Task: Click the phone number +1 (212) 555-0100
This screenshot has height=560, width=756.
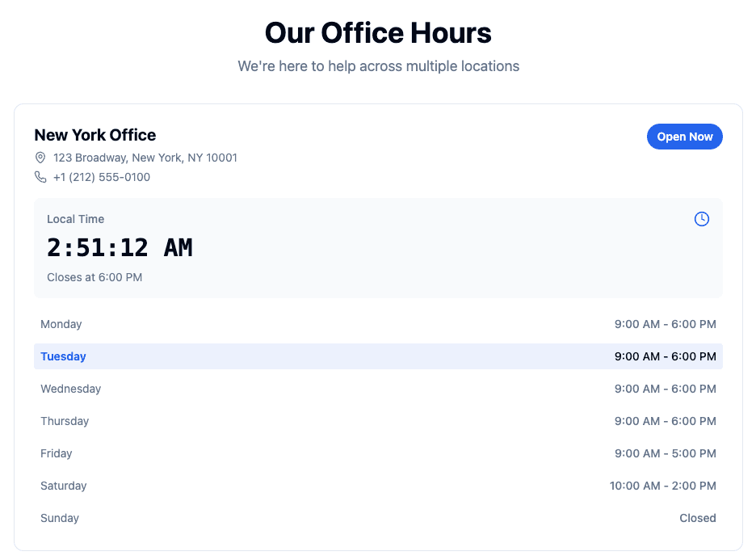Action: pos(101,177)
